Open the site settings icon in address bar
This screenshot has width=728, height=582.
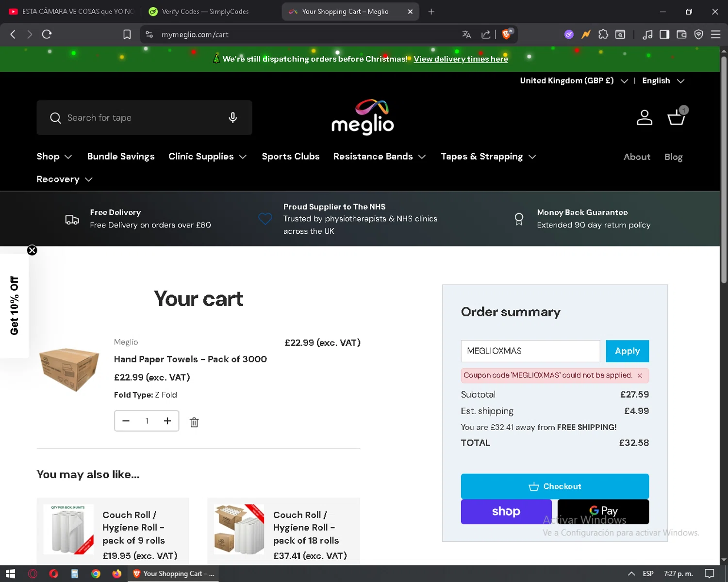click(149, 34)
